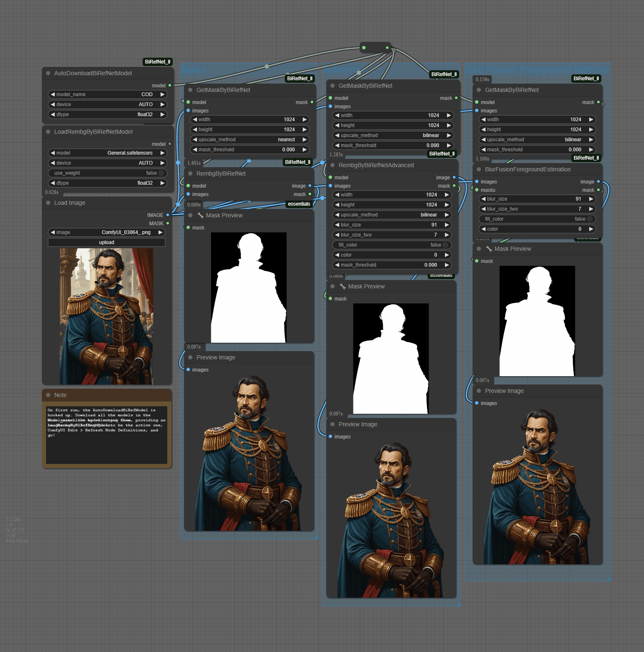Screen dimensions: 644x652
Task: Click the Basic group title
Action: tap(194, 69)
